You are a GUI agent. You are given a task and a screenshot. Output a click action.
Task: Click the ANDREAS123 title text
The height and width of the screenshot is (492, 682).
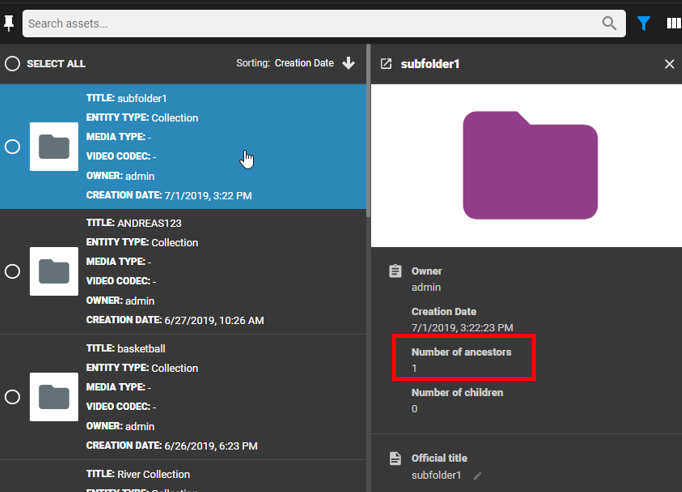tap(149, 223)
